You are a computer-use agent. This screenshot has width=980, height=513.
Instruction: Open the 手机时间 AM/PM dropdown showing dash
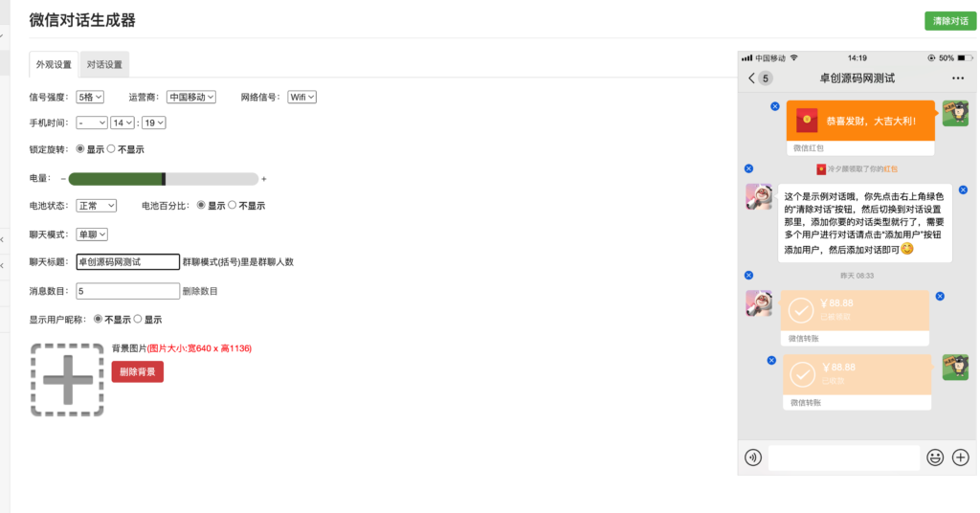[x=91, y=123]
